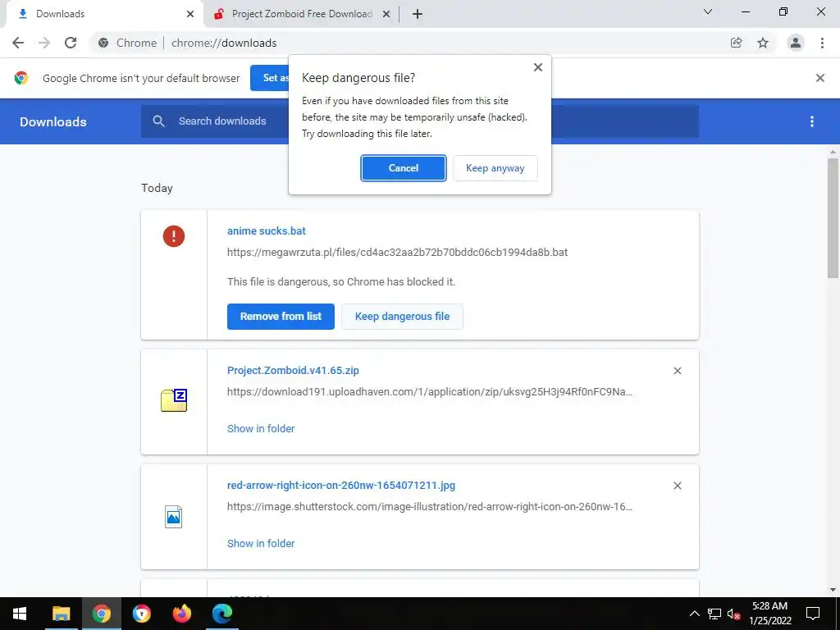Click the muted volume icon in system tray
The height and width of the screenshot is (630, 840).
[x=734, y=614]
